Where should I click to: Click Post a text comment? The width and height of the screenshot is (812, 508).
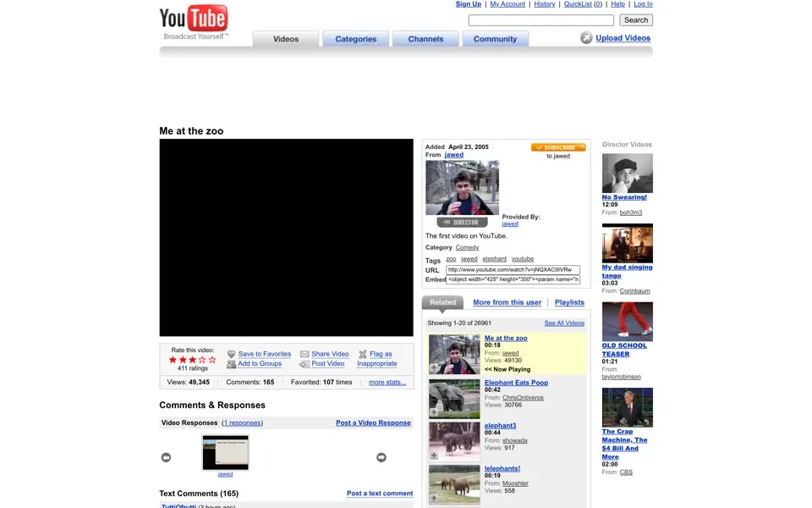(x=380, y=493)
